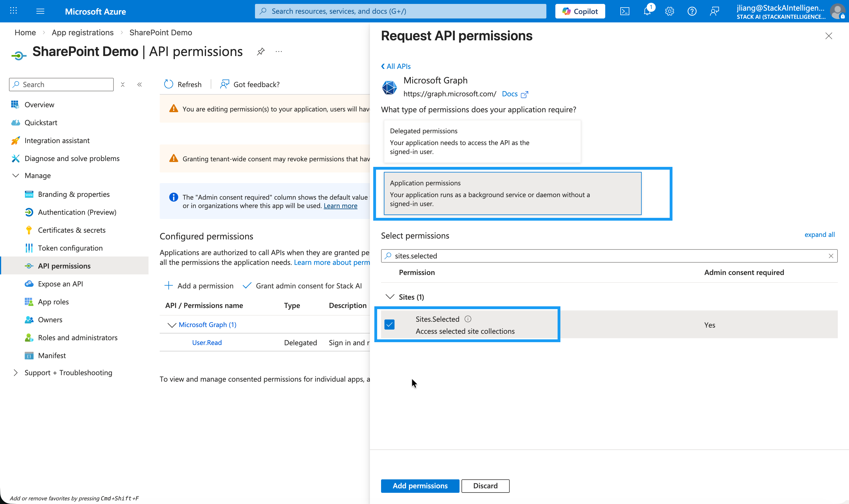849x504 pixels.
Task: Choose the Application permissions option
Action: [512, 193]
